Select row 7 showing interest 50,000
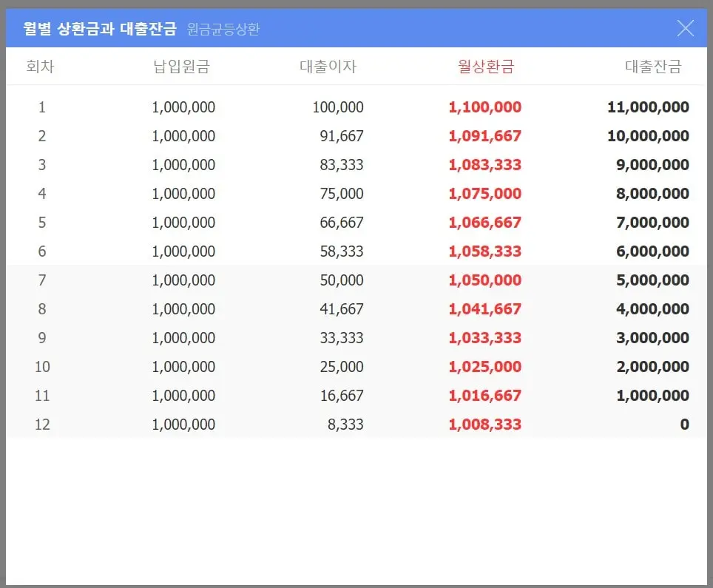This screenshot has height=588, width=713. tap(355, 280)
